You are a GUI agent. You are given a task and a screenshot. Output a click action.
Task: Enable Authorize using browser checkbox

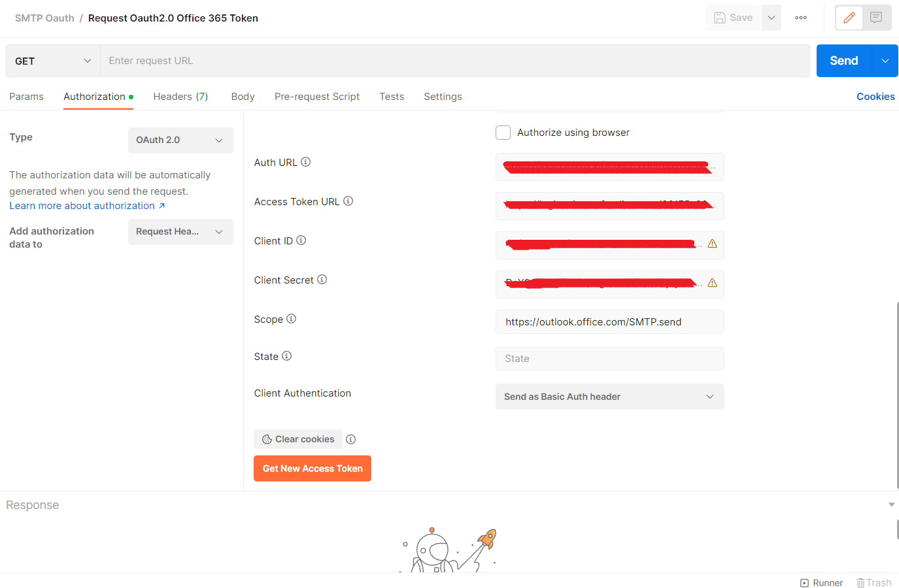pyautogui.click(x=503, y=133)
